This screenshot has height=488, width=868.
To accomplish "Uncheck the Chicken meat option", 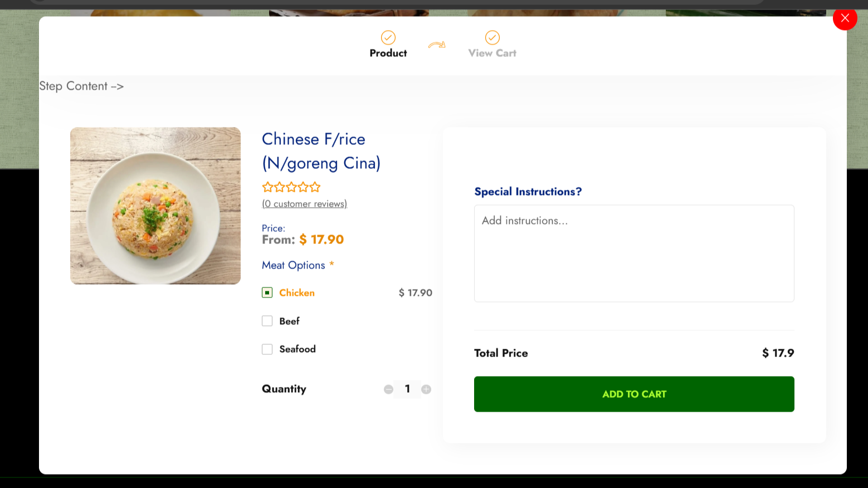I will (x=267, y=292).
